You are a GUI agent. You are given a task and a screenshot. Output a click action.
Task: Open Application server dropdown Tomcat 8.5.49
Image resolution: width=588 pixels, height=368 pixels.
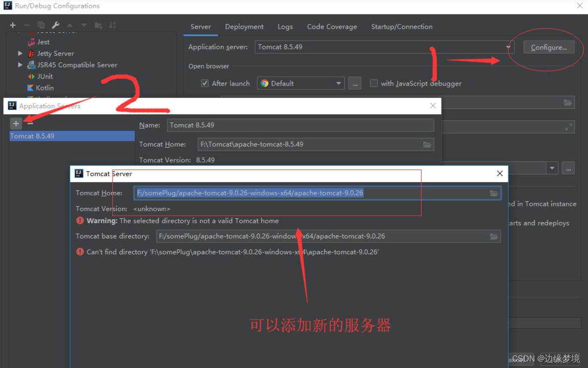[385, 47]
